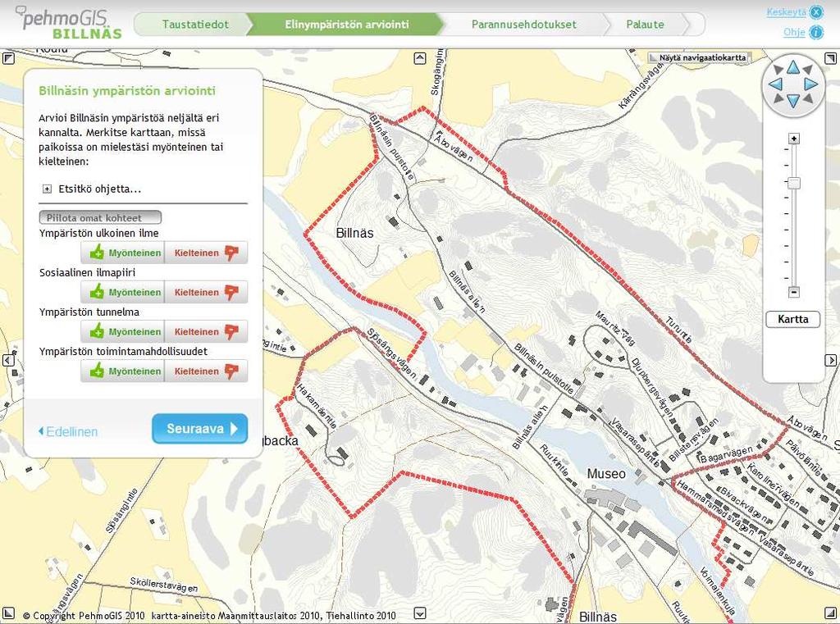This screenshot has height=624, width=840.
Task: Open the Ohje help link
Action: 794,32
